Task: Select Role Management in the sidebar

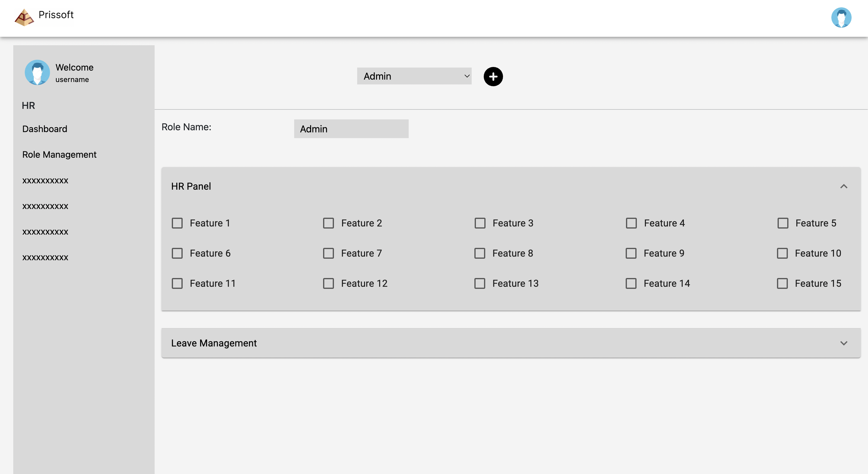Action: (x=59, y=154)
